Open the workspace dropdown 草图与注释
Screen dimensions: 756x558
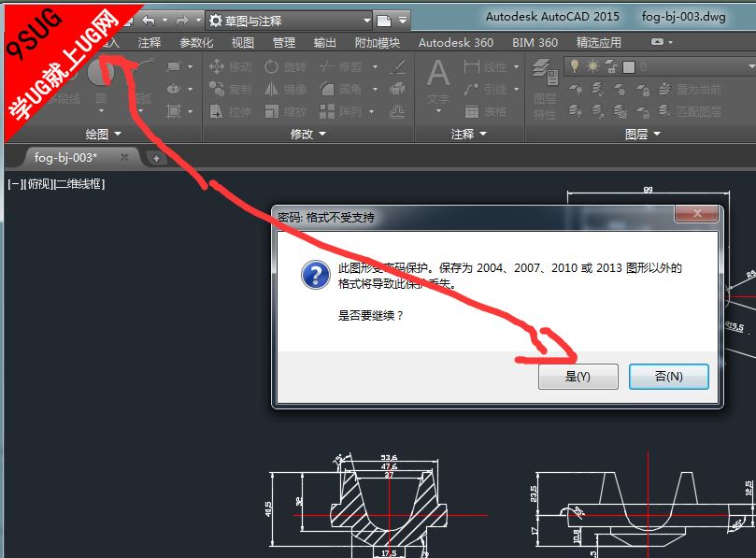pyautogui.click(x=290, y=21)
